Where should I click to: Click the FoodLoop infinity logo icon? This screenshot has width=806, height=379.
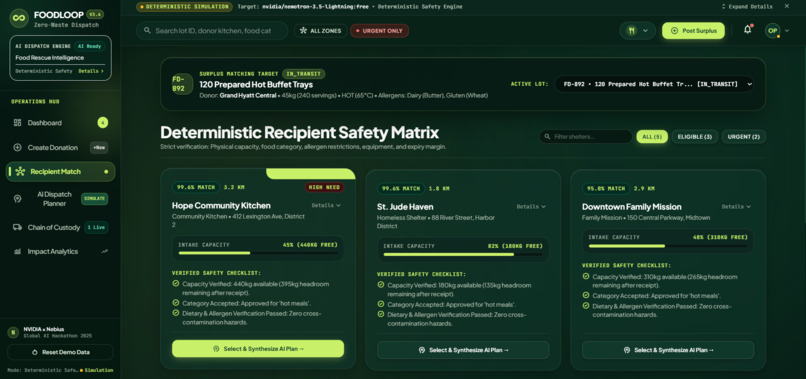[x=19, y=18]
